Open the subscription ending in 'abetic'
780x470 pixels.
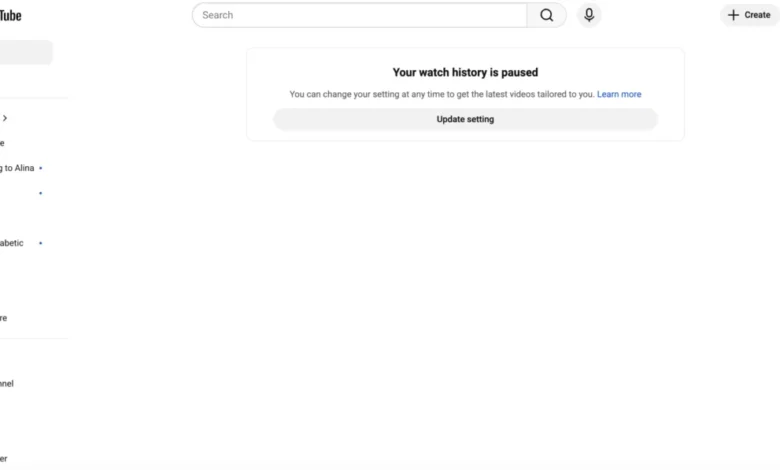(x=12, y=243)
